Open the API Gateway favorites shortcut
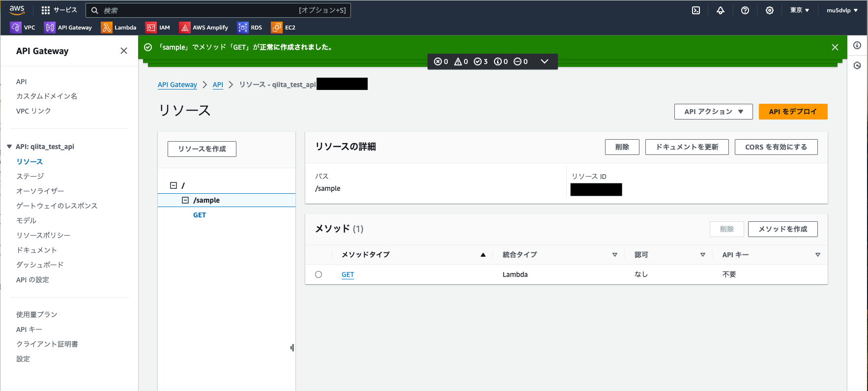This screenshot has width=868, height=391. 68,28
